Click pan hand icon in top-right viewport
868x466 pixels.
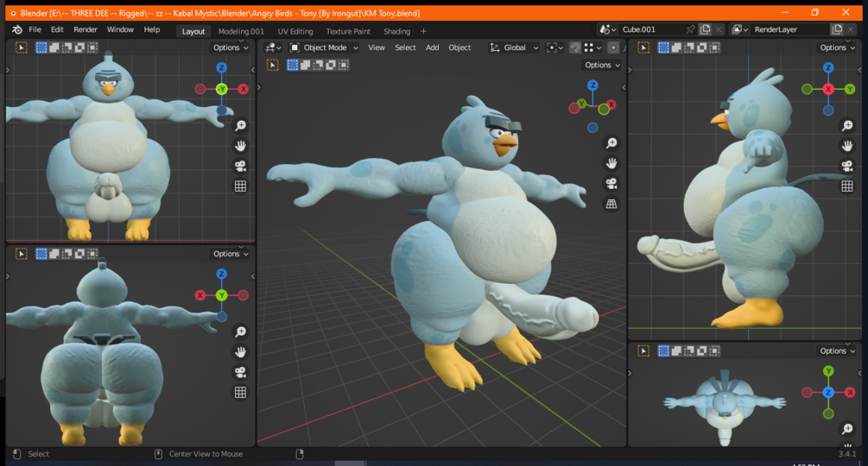(847, 146)
